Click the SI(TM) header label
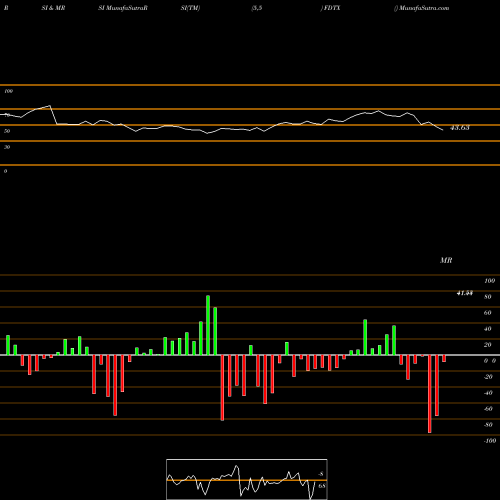 coord(190,8)
